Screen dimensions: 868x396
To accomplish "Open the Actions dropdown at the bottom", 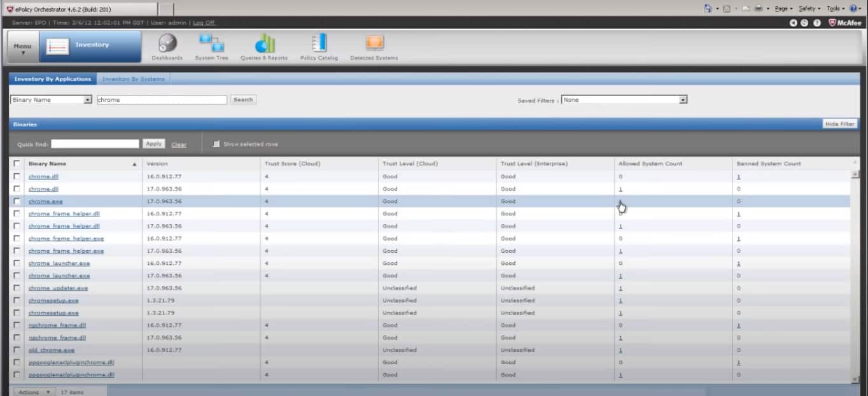I will click(34, 392).
